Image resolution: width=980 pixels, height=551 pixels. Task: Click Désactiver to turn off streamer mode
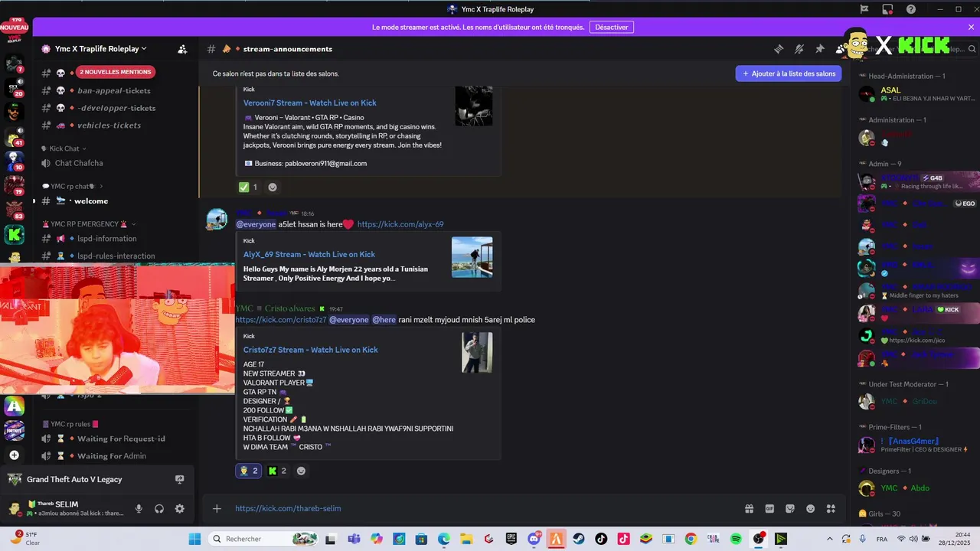click(612, 27)
